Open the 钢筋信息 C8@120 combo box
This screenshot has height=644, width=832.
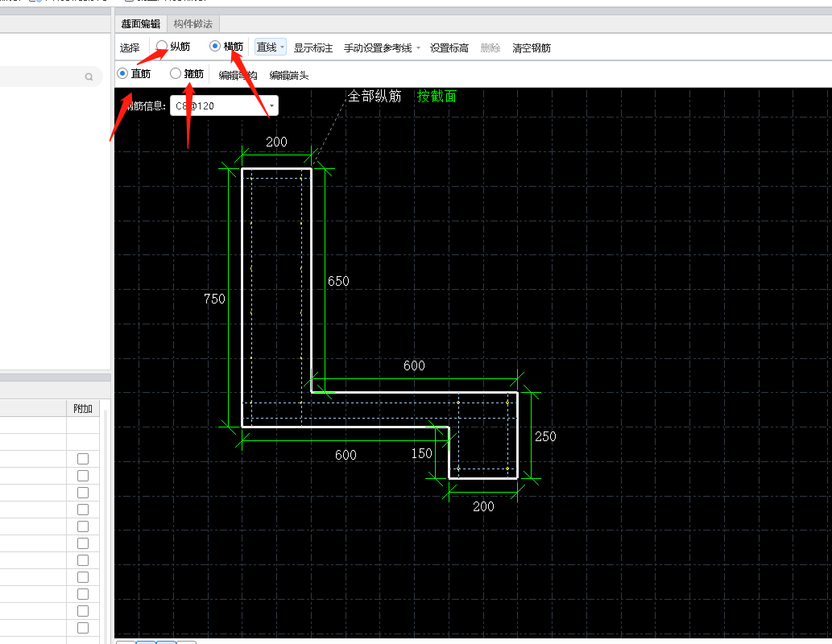[224, 105]
